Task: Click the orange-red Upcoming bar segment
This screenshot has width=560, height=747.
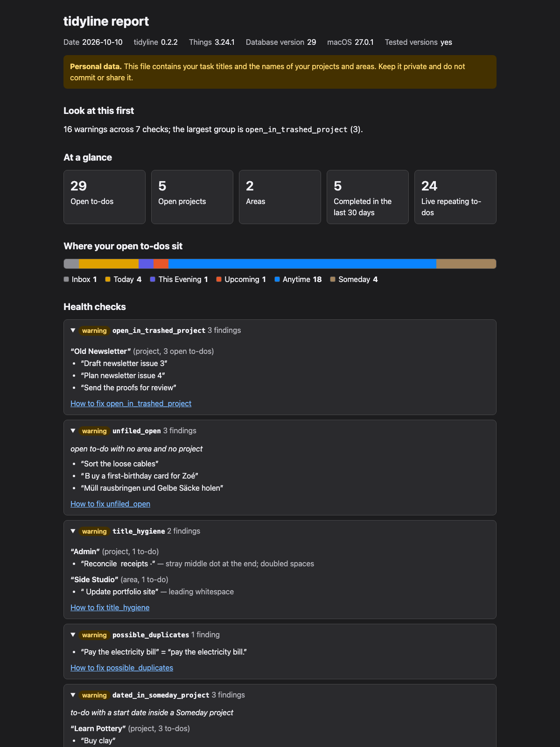Action: [x=161, y=264]
